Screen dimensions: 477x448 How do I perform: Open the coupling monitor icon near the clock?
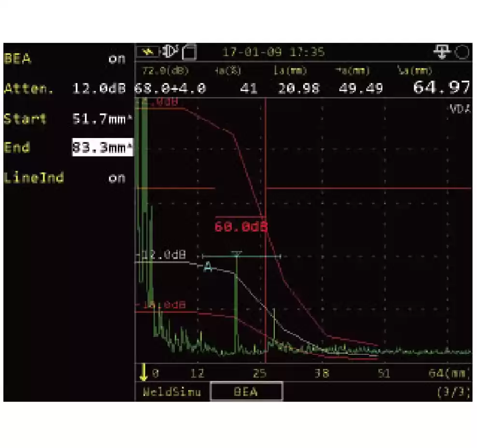[442, 51]
